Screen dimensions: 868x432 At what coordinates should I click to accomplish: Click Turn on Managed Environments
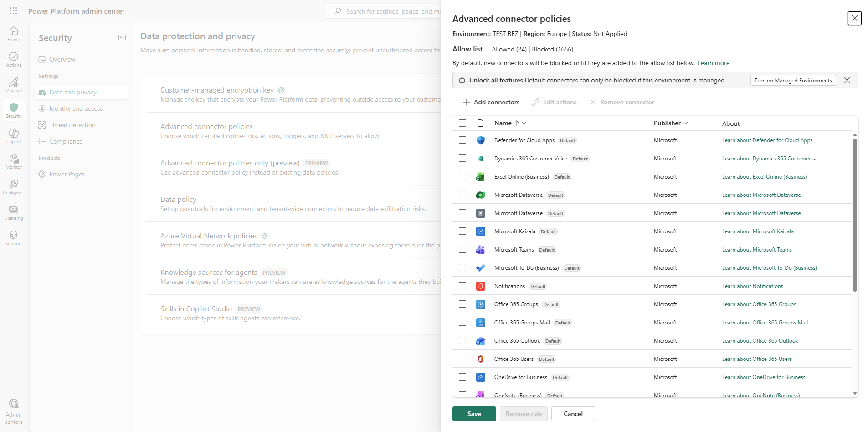(793, 80)
